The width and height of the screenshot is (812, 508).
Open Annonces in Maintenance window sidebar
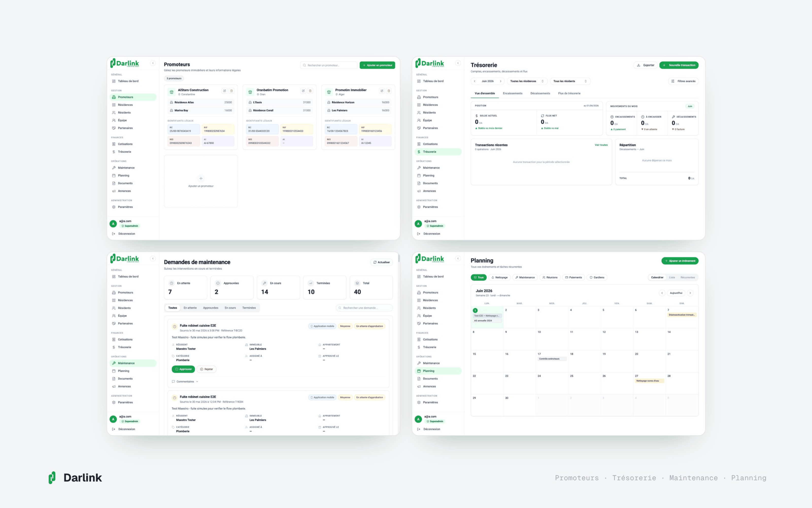coord(133,386)
